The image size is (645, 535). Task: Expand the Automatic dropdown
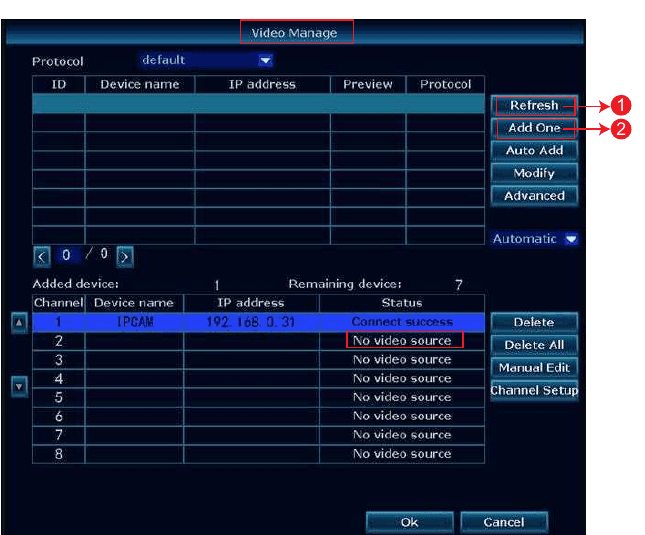pyautogui.click(x=535, y=239)
